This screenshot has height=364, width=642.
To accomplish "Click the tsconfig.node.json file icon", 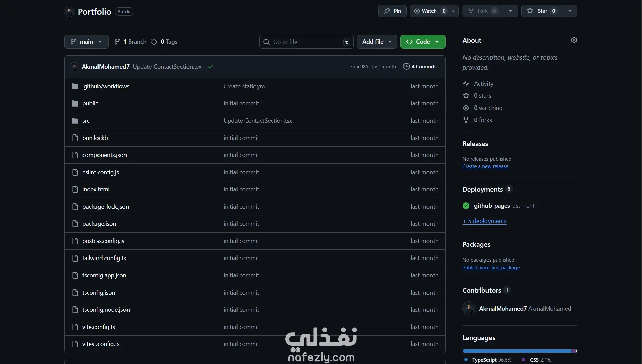I will click(x=75, y=310).
